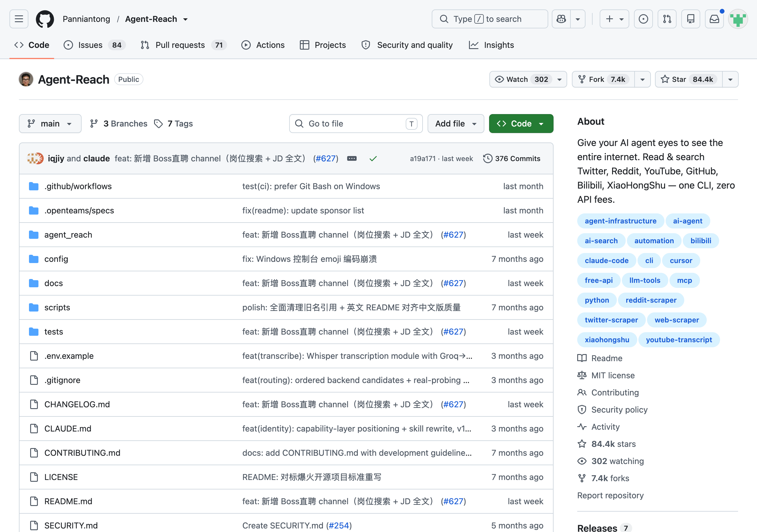The width and height of the screenshot is (757, 532).
Task: Open the agent_reach folder
Action: coord(68,235)
